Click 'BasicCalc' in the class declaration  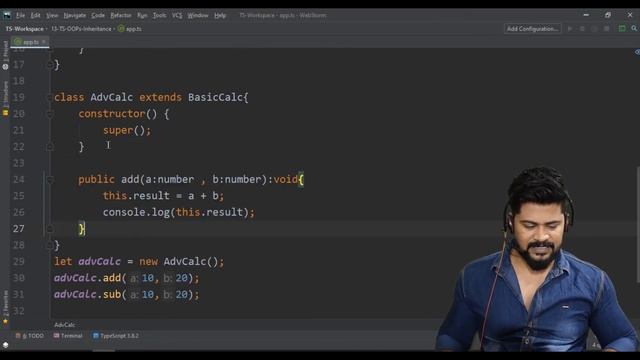pyautogui.click(x=215, y=98)
